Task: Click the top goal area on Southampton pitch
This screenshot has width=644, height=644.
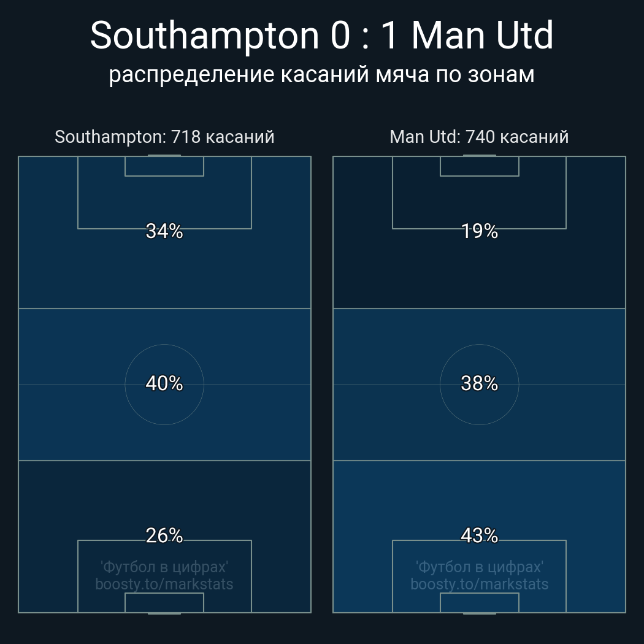Action: coord(164,166)
